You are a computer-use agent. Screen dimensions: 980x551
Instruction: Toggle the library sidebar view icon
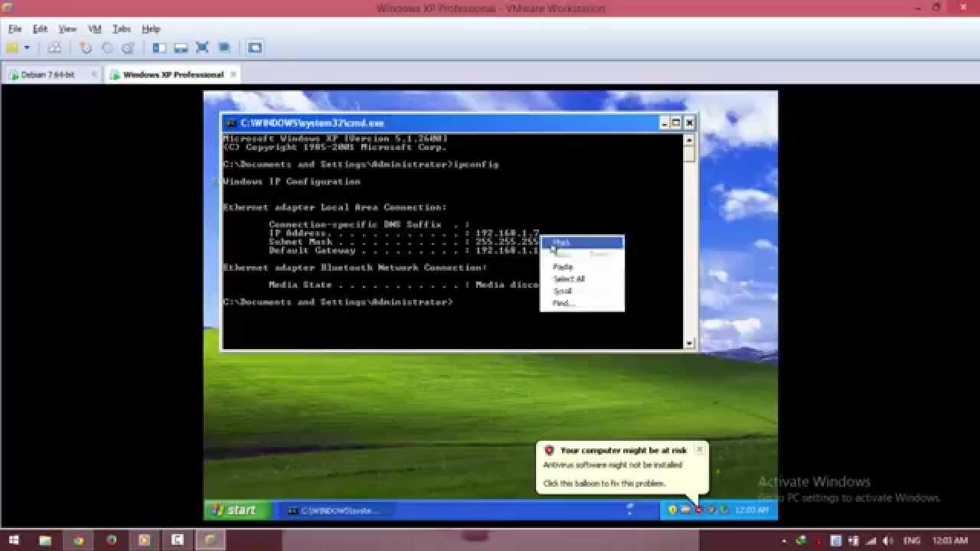pos(159,47)
